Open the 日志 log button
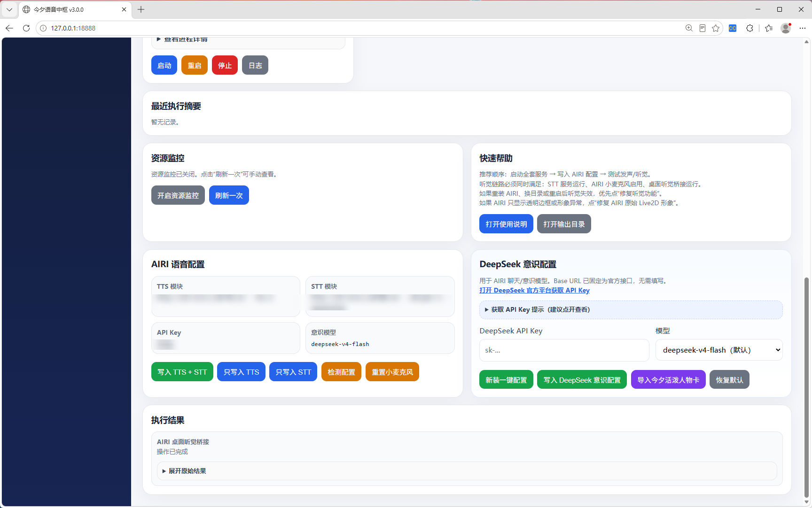The width and height of the screenshot is (812, 508). tap(255, 65)
